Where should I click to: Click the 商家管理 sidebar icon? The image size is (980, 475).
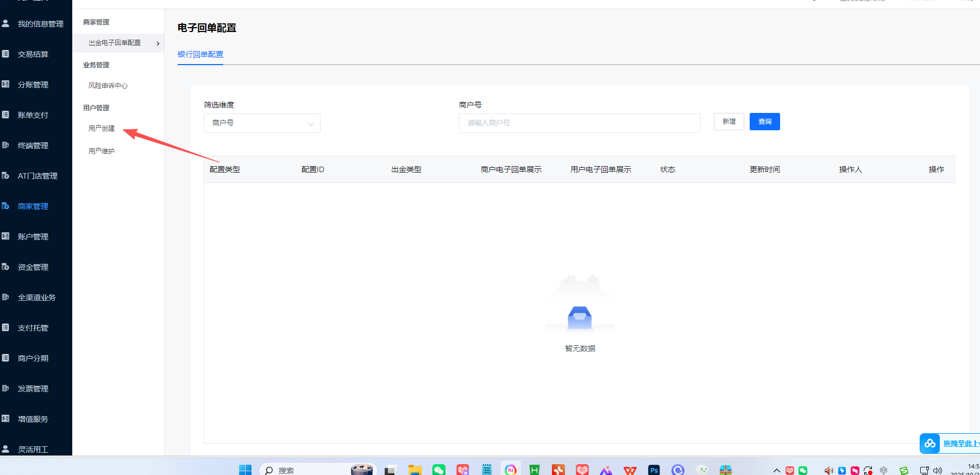tap(6, 206)
